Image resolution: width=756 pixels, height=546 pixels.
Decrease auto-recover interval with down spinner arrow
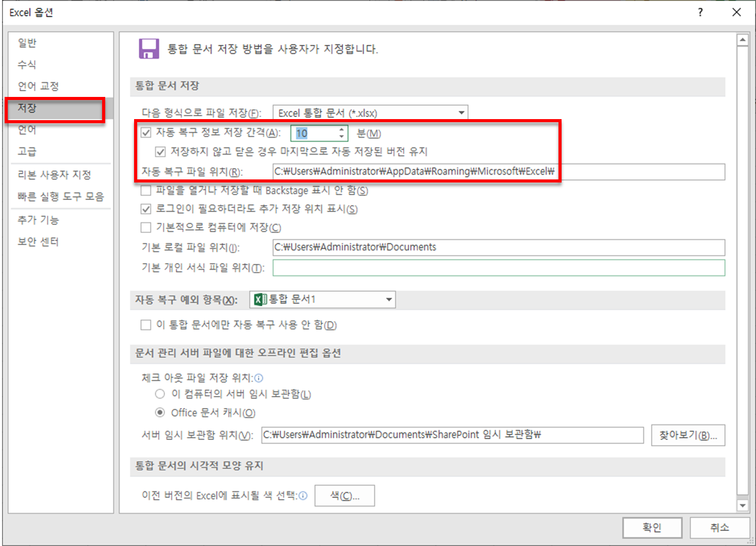click(341, 137)
